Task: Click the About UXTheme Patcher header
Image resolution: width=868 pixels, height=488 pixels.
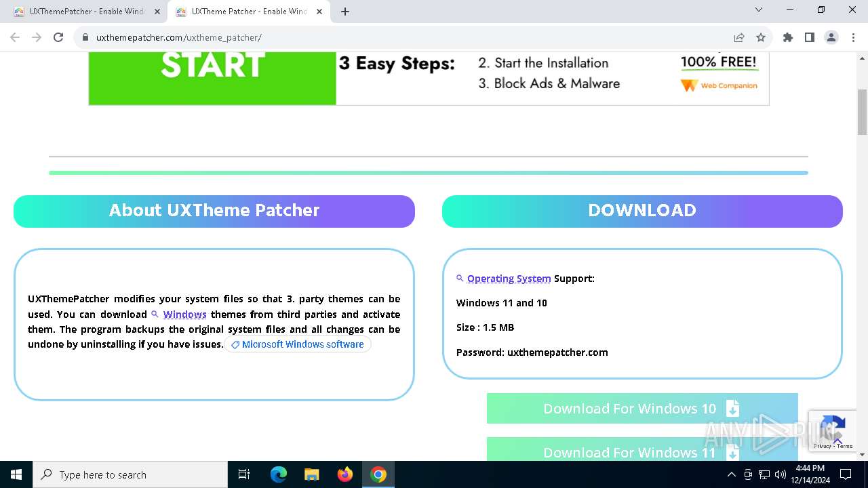Action: click(x=214, y=211)
